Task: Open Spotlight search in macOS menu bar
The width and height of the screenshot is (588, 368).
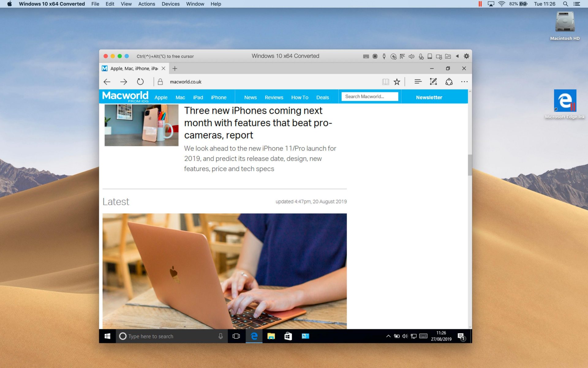Action: pos(566,4)
